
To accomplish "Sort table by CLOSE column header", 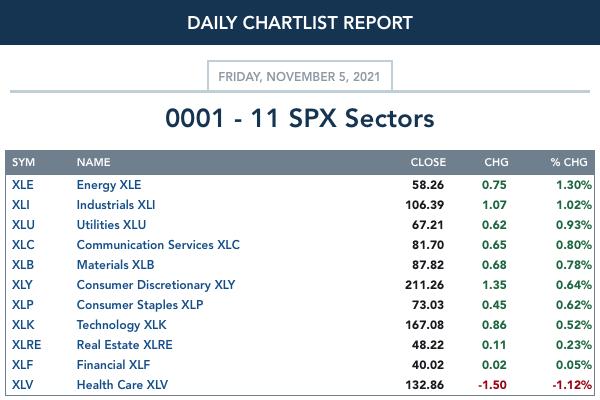I will 428,162.
